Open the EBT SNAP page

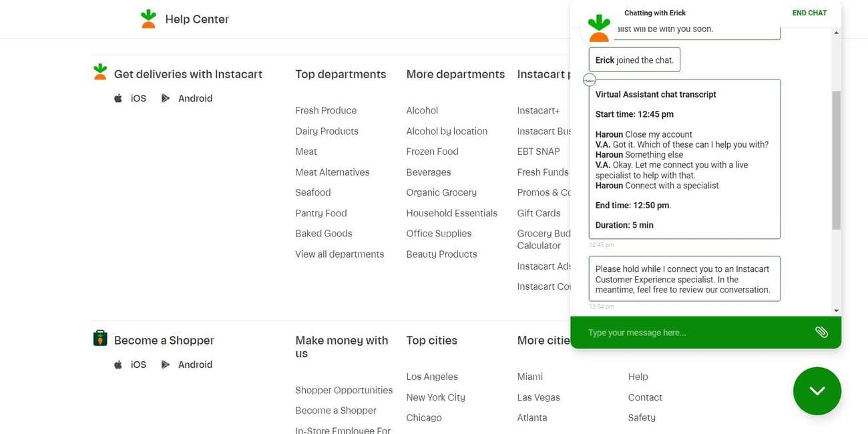[537, 152]
